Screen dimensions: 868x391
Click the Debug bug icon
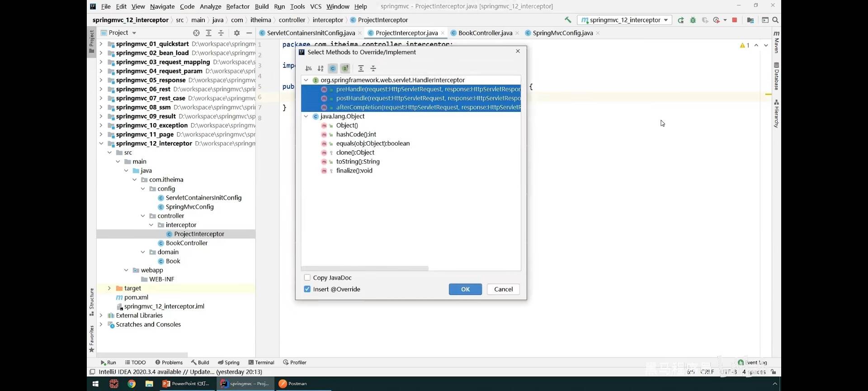coord(693,20)
